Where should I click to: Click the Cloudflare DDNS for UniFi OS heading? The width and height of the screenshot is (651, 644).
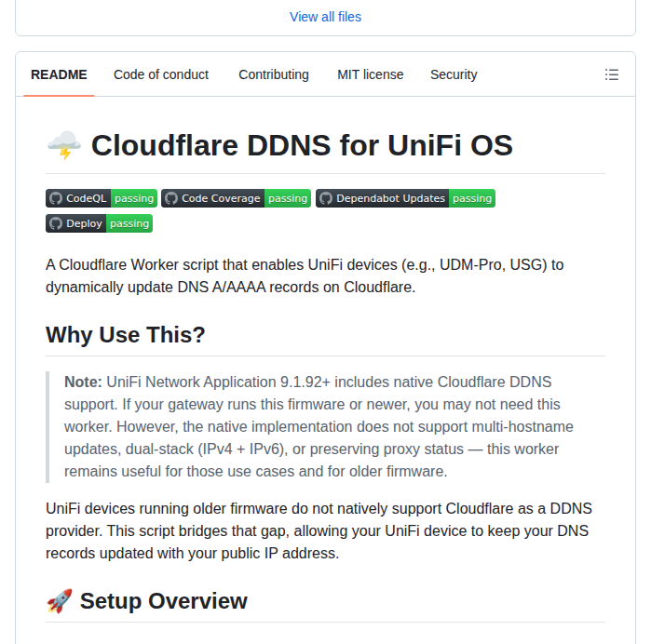tap(302, 145)
